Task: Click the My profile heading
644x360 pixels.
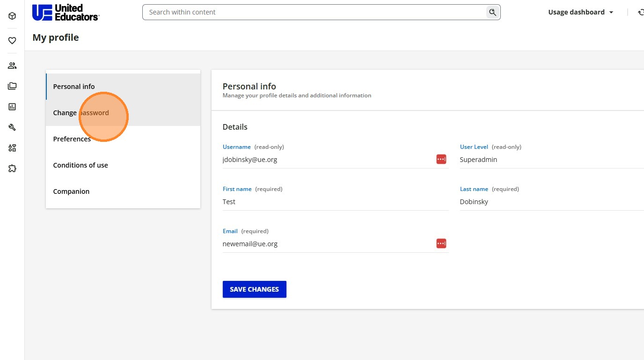Action: click(x=56, y=37)
